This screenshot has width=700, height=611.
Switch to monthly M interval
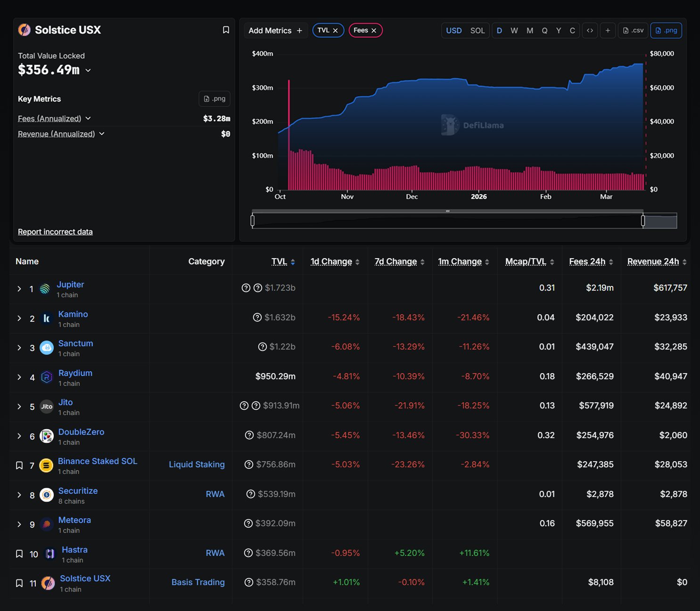point(529,31)
